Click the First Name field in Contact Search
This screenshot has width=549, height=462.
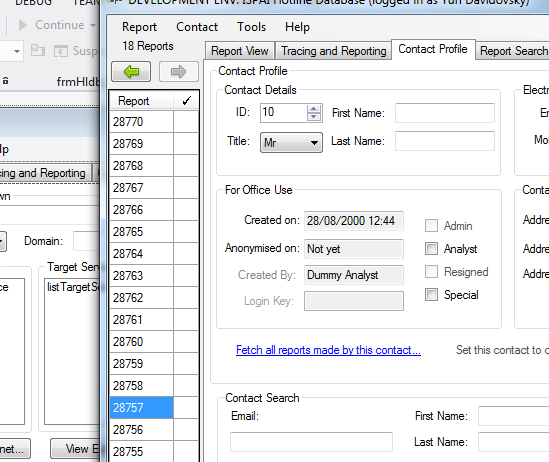513,416
